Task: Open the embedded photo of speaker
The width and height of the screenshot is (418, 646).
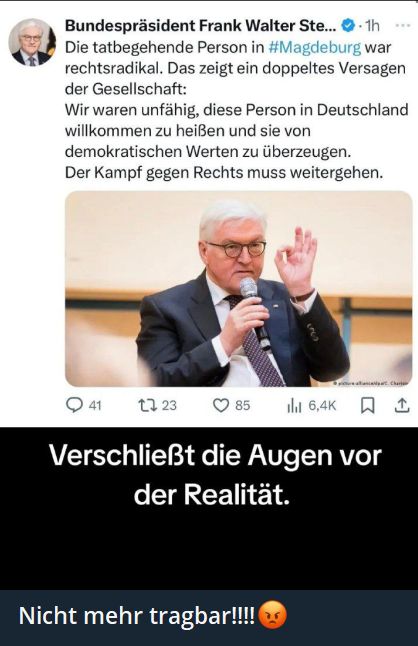Action: pyautogui.click(x=239, y=289)
